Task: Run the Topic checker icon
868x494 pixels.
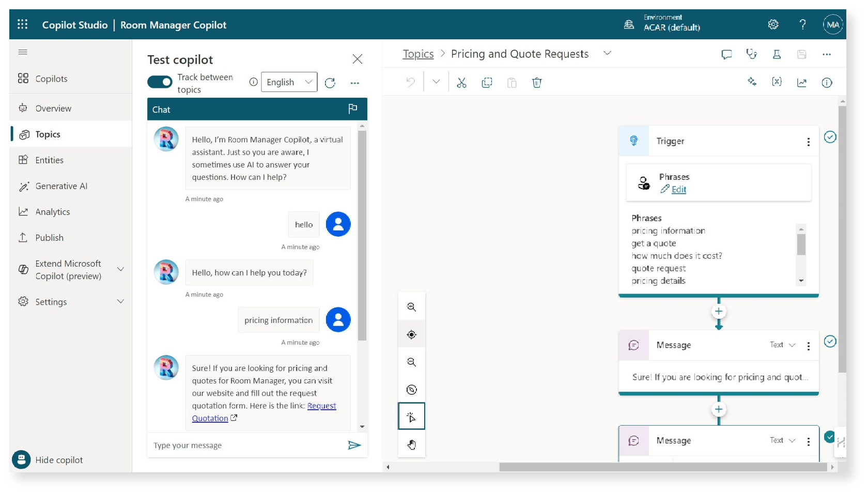Action: tap(752, 54)
